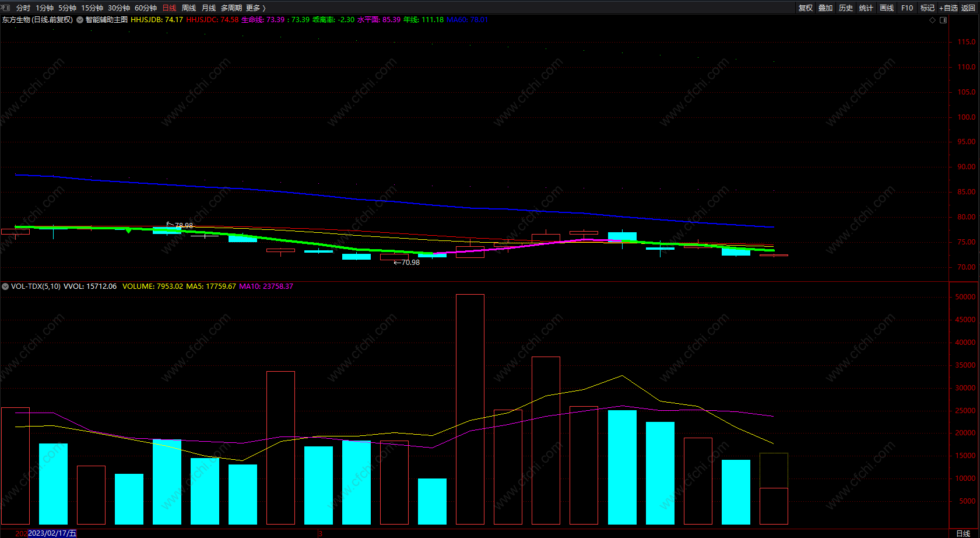The height and width of the screenshot is (538, 980).
Task: Click the 50000 volume axis label
Action: pyautogui.click(x=965, y=297)
